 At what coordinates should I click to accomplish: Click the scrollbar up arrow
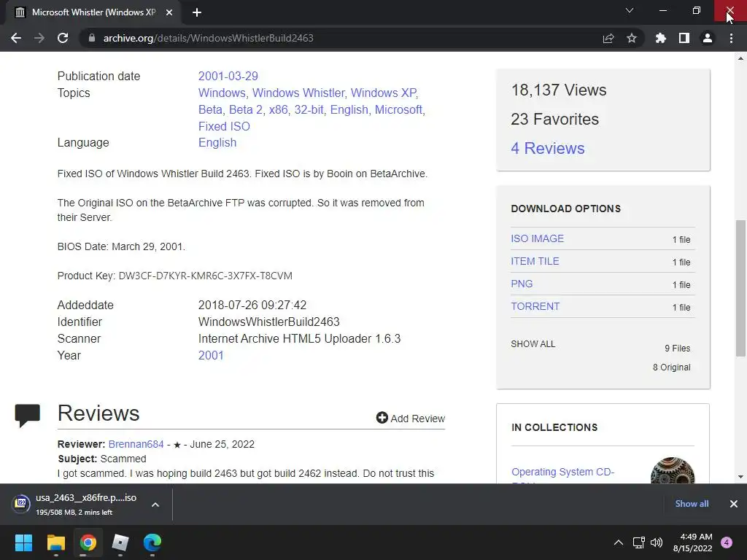[740, 58]
